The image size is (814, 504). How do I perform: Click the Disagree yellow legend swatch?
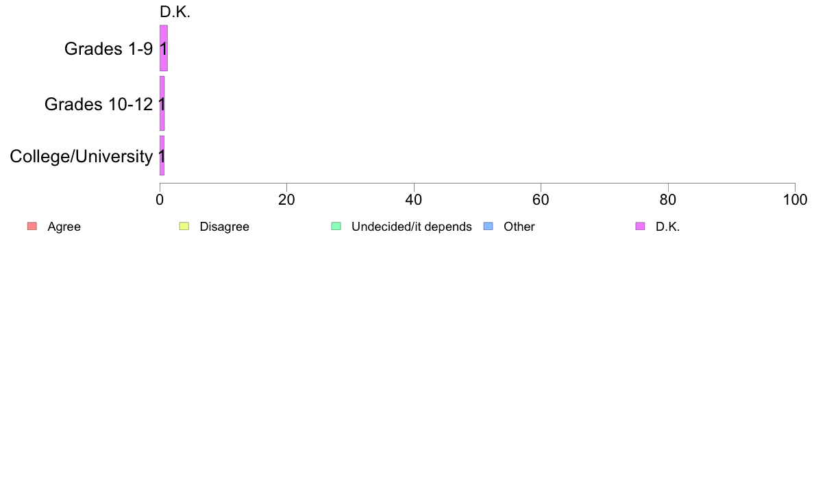(x=184, y=226)
